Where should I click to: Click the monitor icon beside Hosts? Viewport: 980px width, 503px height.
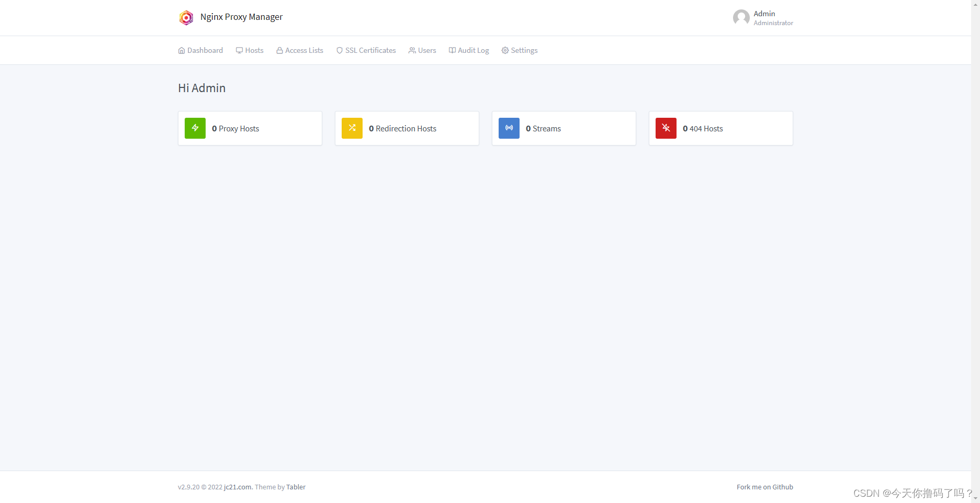[x=239, y=50]
